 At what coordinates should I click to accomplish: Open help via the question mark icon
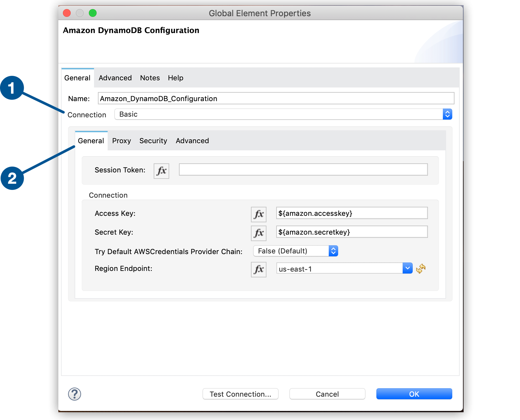74,394
